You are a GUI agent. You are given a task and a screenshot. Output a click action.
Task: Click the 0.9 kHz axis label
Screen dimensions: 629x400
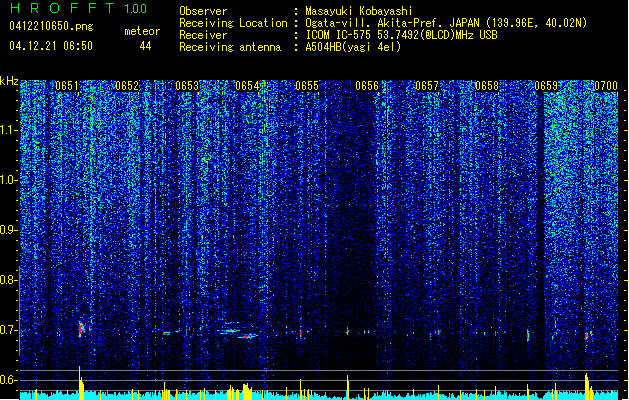point(9,230)
